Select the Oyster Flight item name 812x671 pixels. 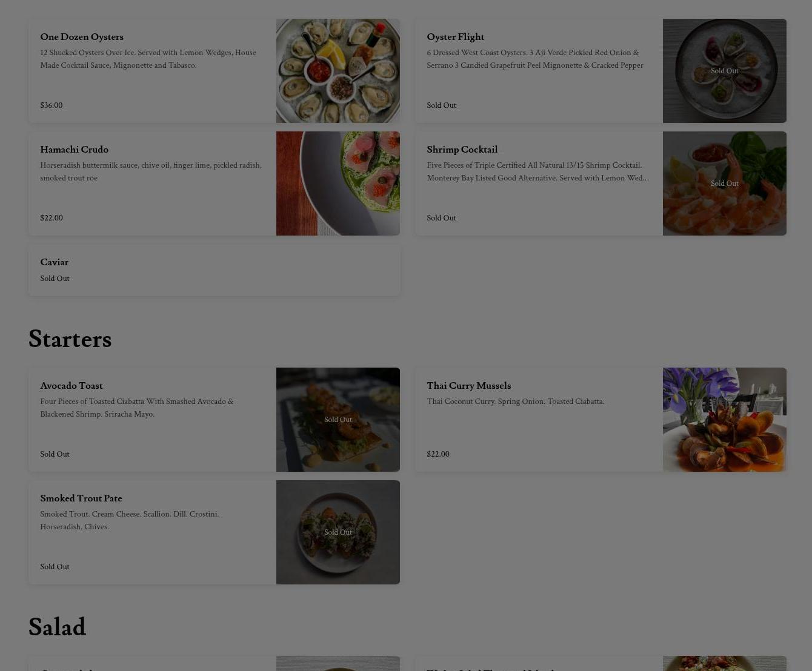[455, 37]
